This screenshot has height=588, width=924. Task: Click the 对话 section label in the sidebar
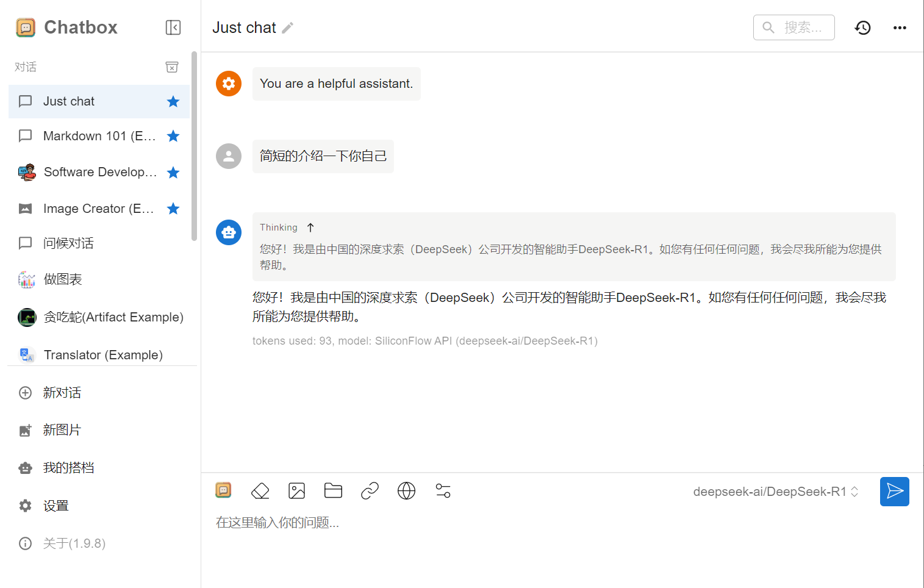click(26, 67)
